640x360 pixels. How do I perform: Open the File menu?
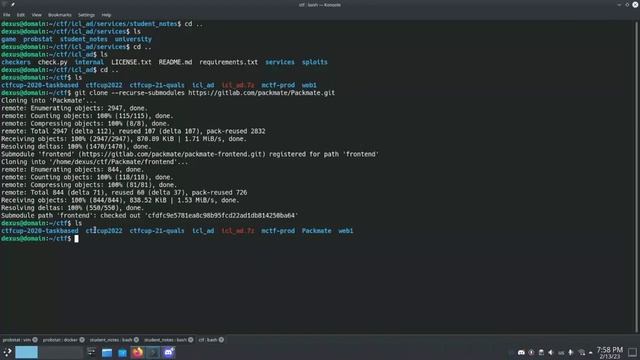(7, 15)
